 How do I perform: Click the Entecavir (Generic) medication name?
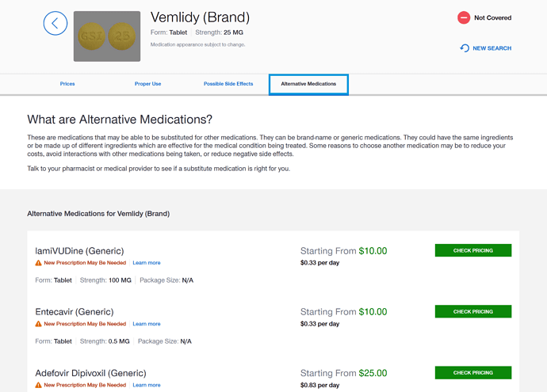pyautogui.click(x=75, y=312)
